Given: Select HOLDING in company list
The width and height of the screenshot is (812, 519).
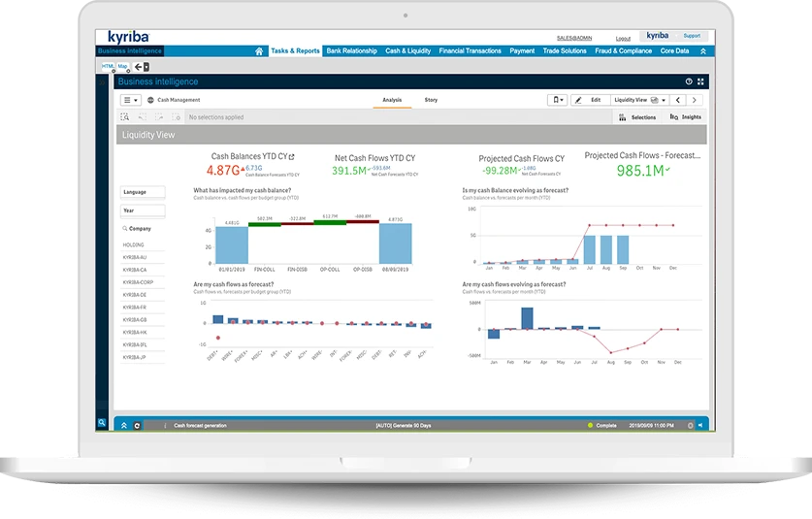Looking at the screenshot, I should click(143, 245).
